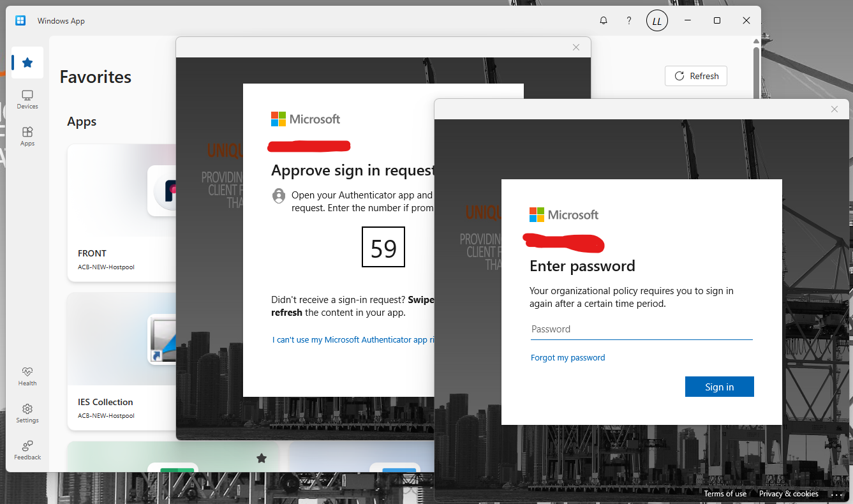Click the favorite star on the bottom card

tap(261, 458)
